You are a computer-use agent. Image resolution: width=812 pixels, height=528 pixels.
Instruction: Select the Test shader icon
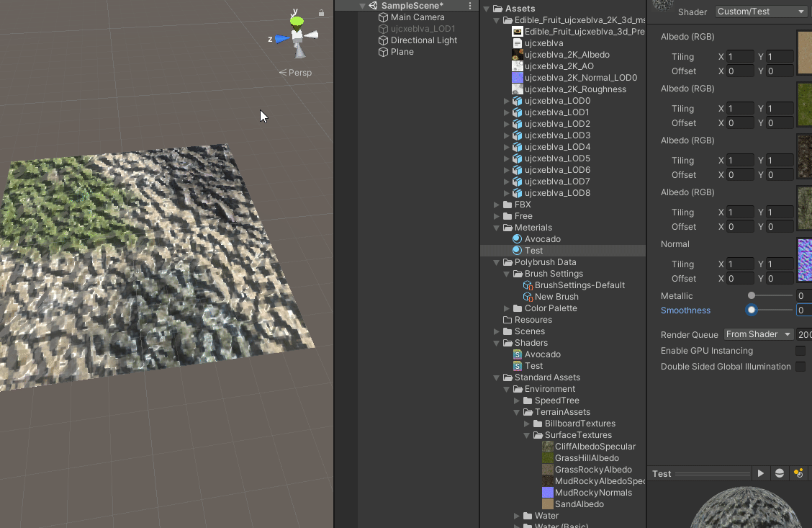pos(518,366)
